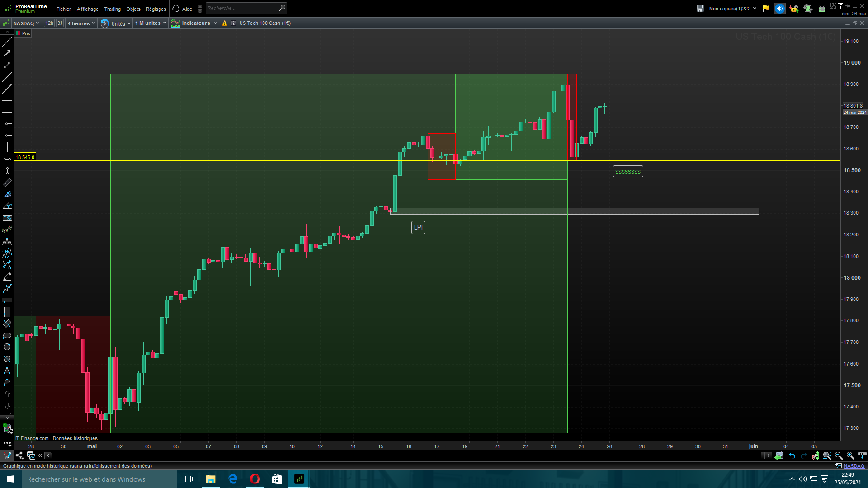Click the zoom in magnifier icon

pyautogui.click(x=850, y=455)
